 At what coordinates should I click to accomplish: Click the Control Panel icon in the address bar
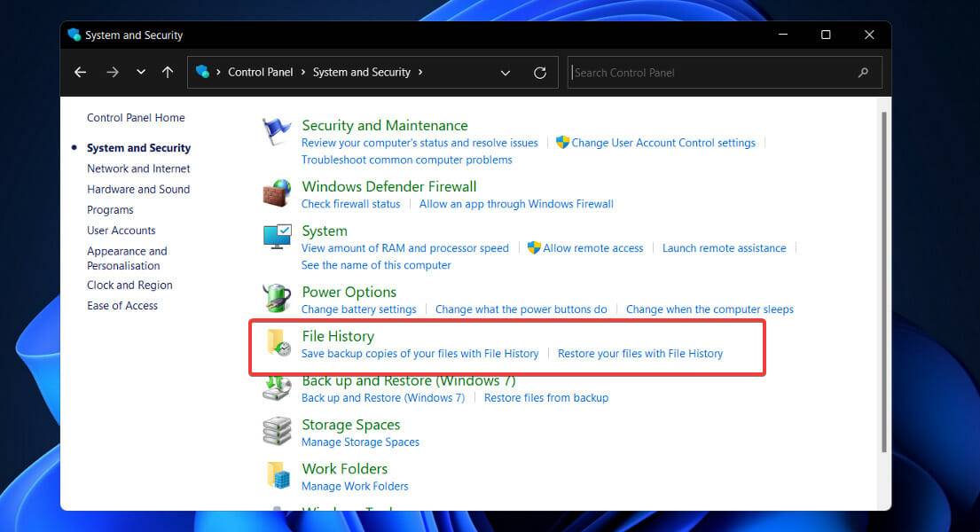(200, 72)
